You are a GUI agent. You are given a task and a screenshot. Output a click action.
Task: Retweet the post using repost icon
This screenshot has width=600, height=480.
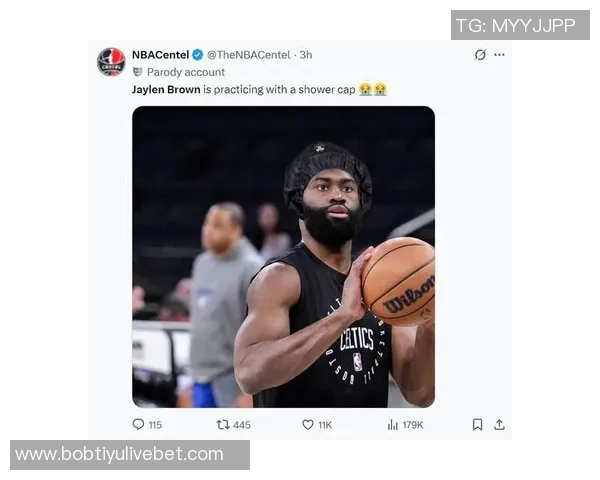click(x=223, y=424)
